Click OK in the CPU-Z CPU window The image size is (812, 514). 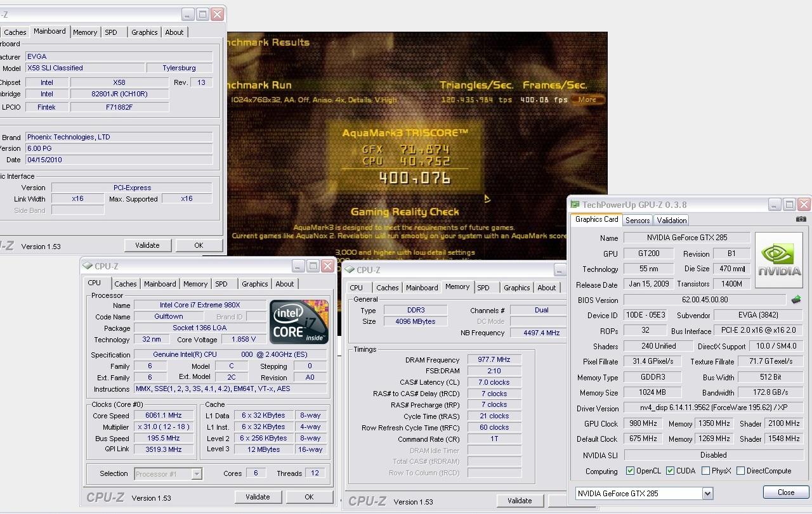[309, 497]
